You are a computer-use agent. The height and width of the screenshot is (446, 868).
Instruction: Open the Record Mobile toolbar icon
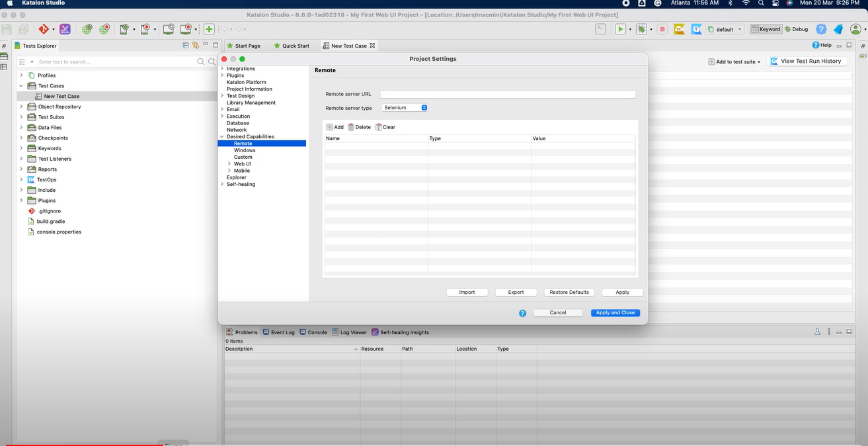tap(145, 29)
